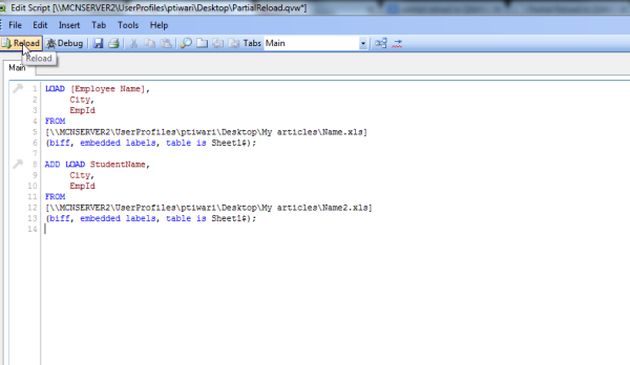Click the wand marker beside line 1
Image resolution: width=630 pixels, height=365 pixels.
[17, 88]
